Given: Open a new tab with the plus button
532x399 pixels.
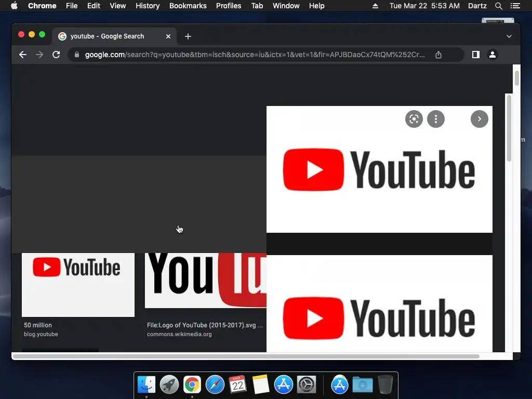Looking at the screenshot, I should [x=188, y=36].
